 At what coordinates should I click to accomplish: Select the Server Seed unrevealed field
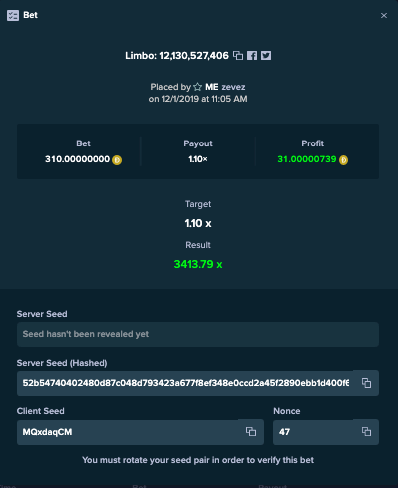(198, 334)
